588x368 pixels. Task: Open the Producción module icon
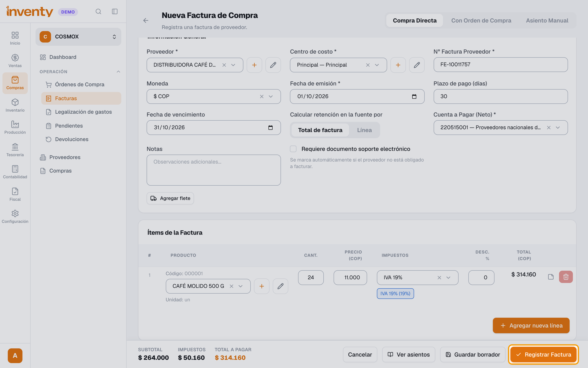[x=15, y=127]
